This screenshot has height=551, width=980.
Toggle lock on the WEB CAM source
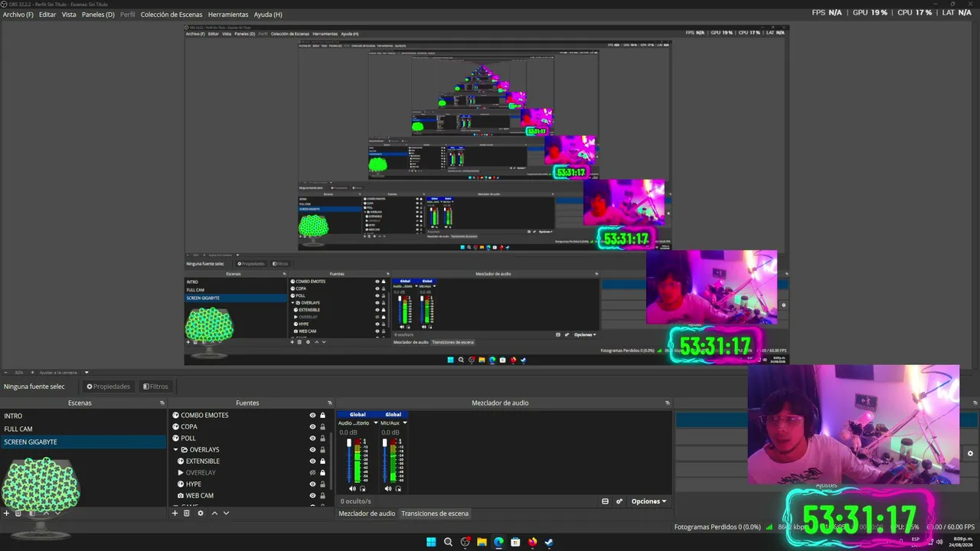point(322,496)
